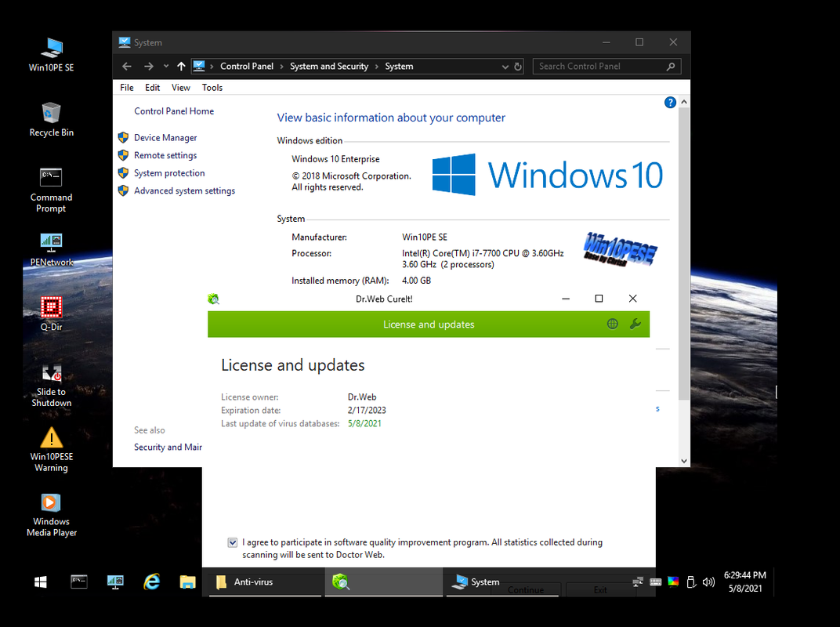Image resolution: width=840 pixels, height=627 pixels.
Task: Click the expiration date 2/17/2023
Action: 367,411
